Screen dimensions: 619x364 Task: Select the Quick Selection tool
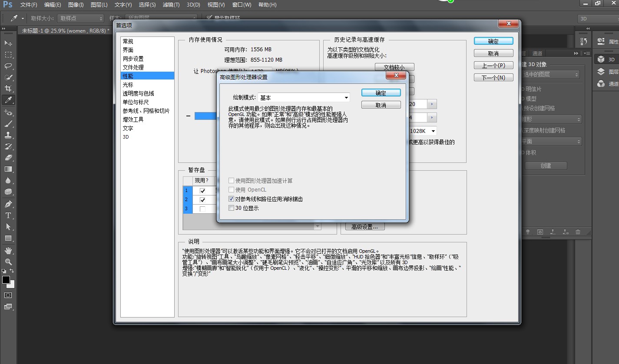pos(8,77)
